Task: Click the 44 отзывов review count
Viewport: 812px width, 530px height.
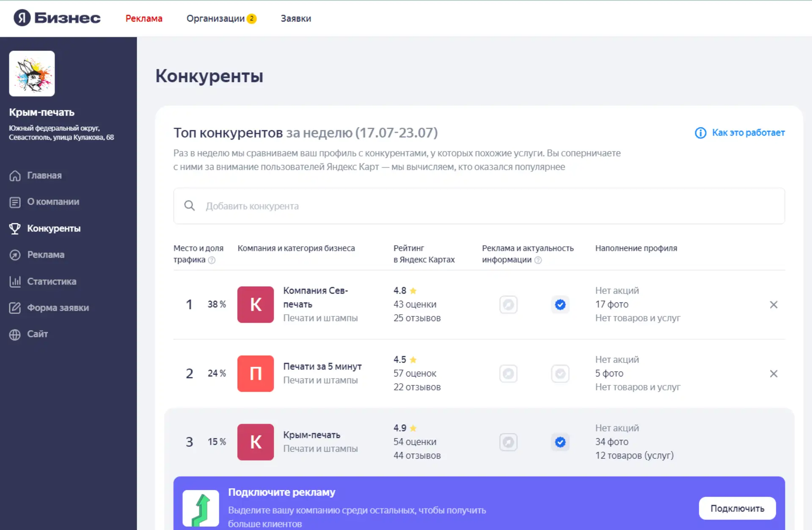Action: click(x=417, y=456)
